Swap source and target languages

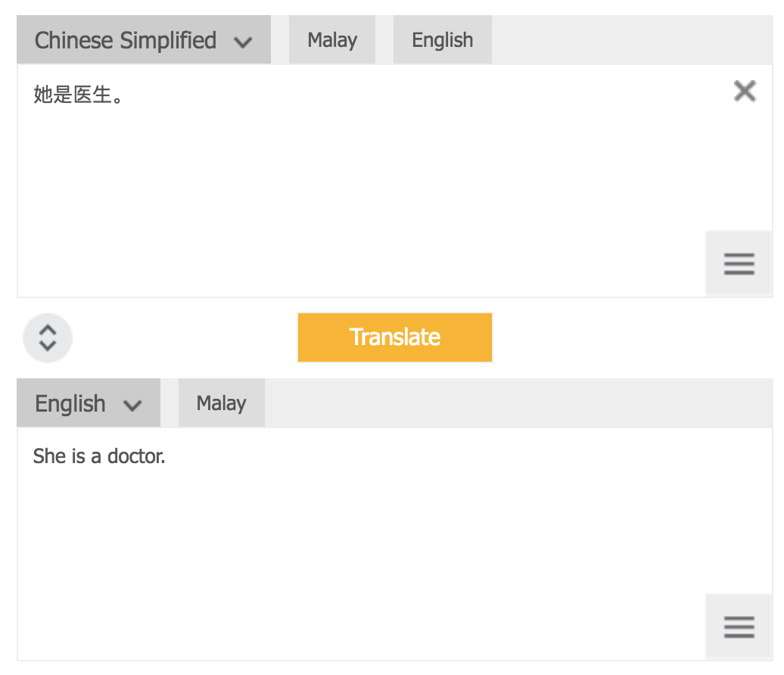pyautogui.click(x=48, y=337)
